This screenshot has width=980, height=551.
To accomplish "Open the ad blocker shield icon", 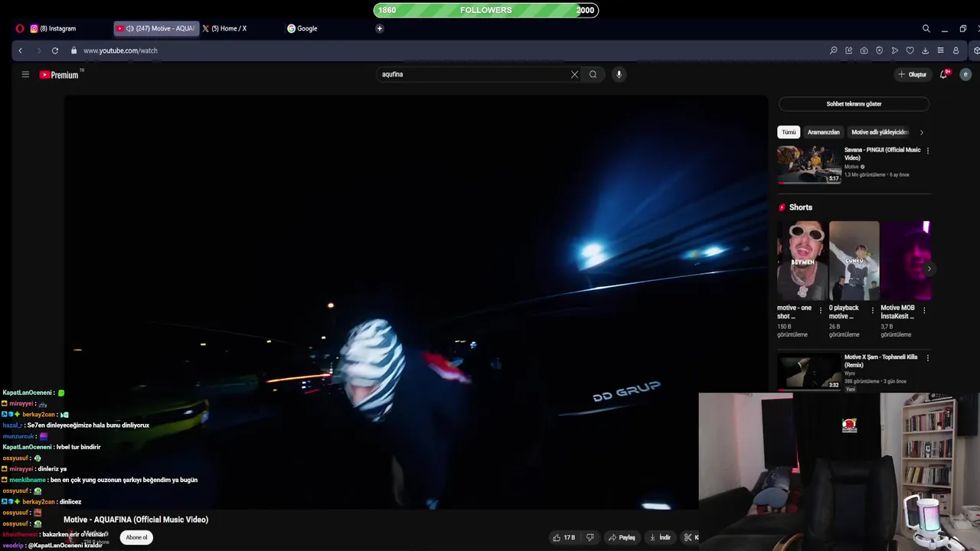I will [879, 51].
